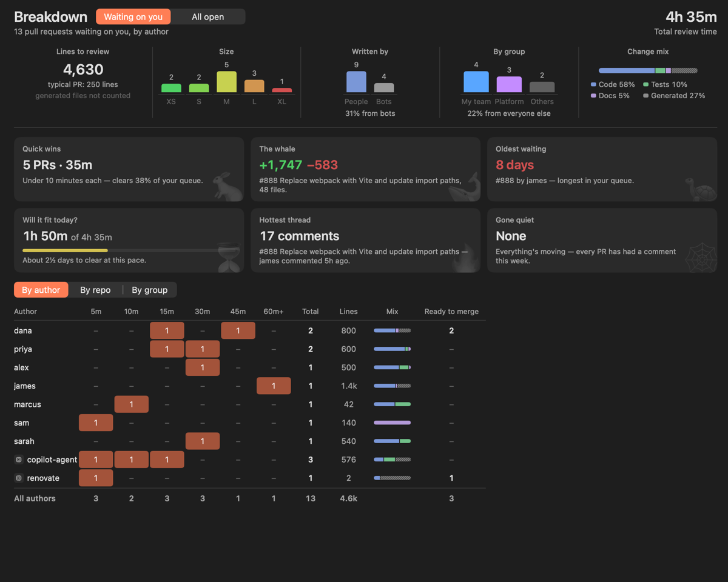Click the Lines column header

click(x=348, y=312)
